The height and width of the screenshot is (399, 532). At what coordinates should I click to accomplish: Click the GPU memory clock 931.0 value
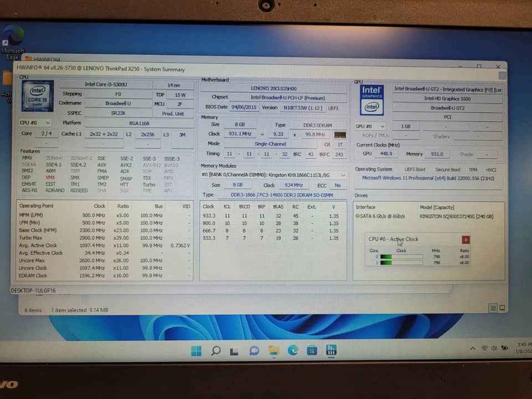pos(437,154)
